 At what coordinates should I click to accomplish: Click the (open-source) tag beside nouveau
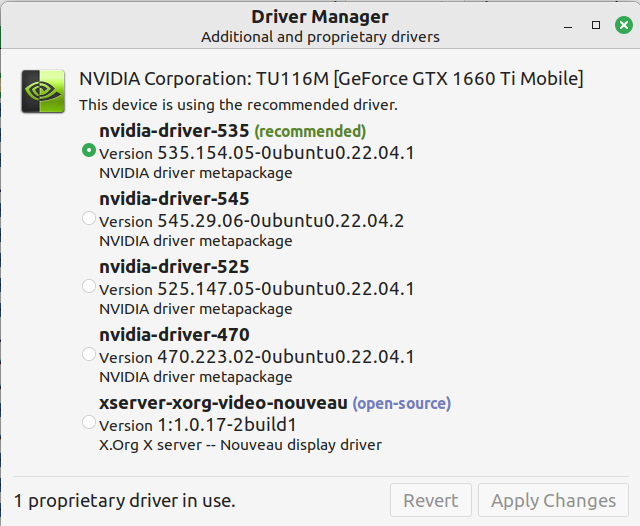[401, 403]
